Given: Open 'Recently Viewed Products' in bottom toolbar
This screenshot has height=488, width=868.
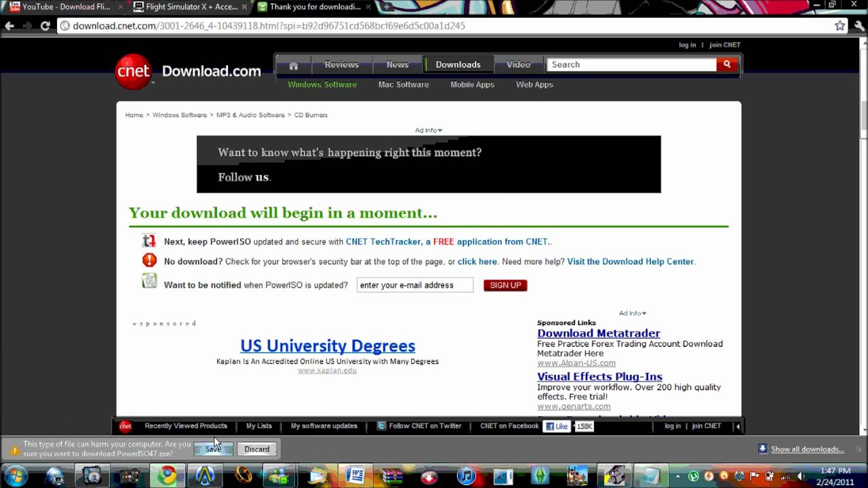Looking at the screenshot, I should 186,426.
